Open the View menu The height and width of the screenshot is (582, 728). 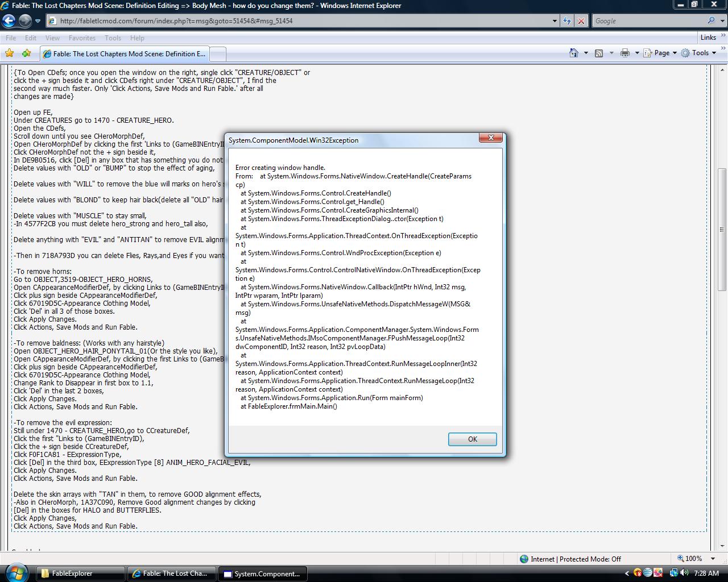pyautogui.click(x=52, y=38)
